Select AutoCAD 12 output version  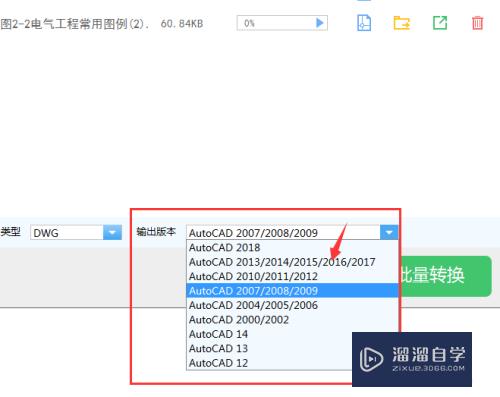(x=269, y=363)
